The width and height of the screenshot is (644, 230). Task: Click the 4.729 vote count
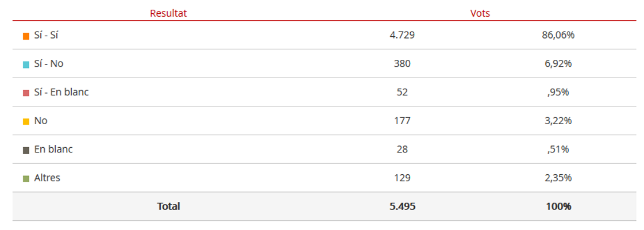coord(402,35)
